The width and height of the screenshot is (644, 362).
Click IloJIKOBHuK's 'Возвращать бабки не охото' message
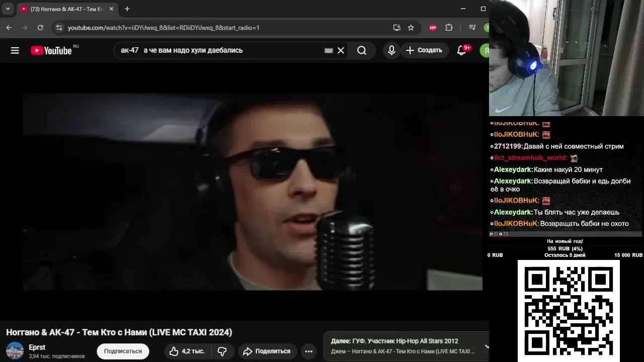(x=584, y=223)
